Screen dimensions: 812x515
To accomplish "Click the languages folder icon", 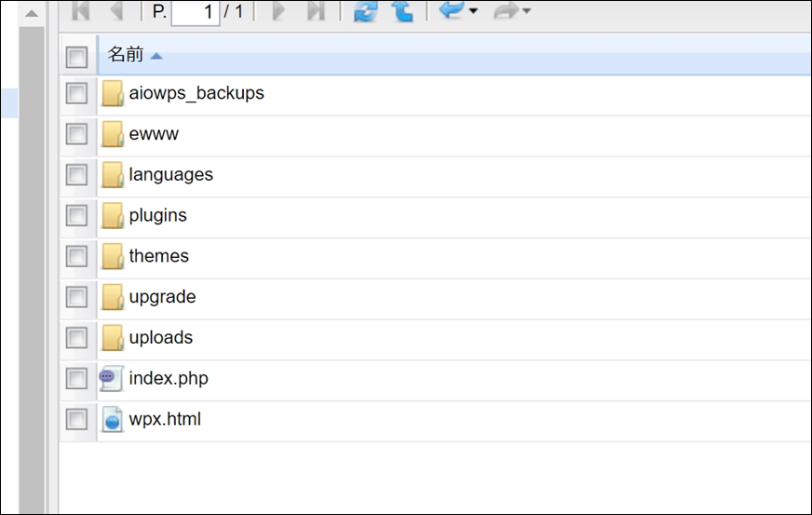I will tap(113, 174).
